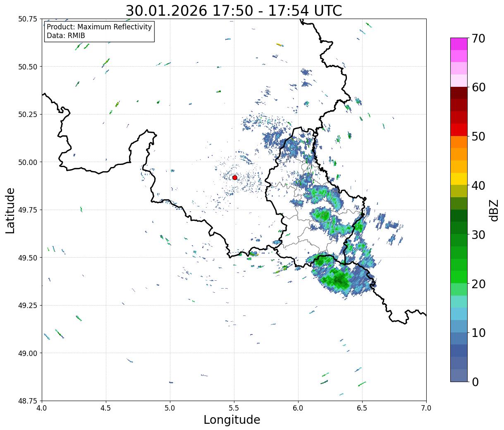Click the orange colorbar band just below 50
Viewport: 504px width, 430px height.
459,142
